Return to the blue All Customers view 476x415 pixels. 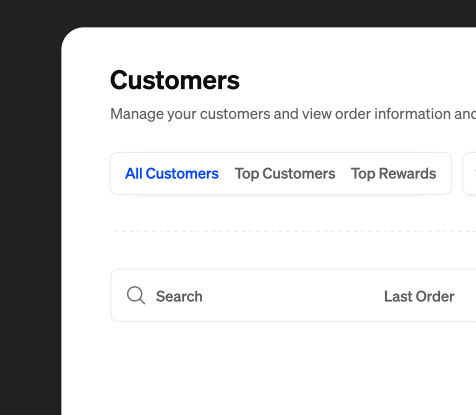172,174
